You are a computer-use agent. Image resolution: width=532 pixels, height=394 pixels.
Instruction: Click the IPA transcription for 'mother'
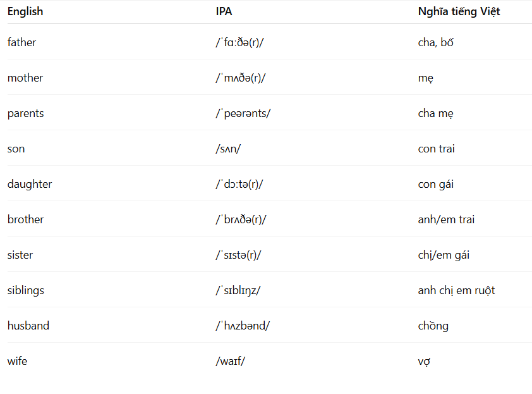(241, 78)
